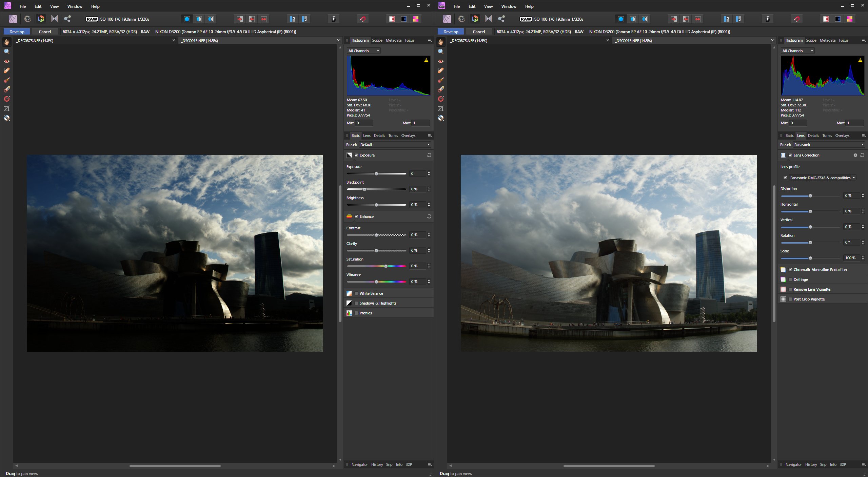Switch to Develop Persona in left window
This screenshot has height=477, width=868.
(x=41, y=19)
